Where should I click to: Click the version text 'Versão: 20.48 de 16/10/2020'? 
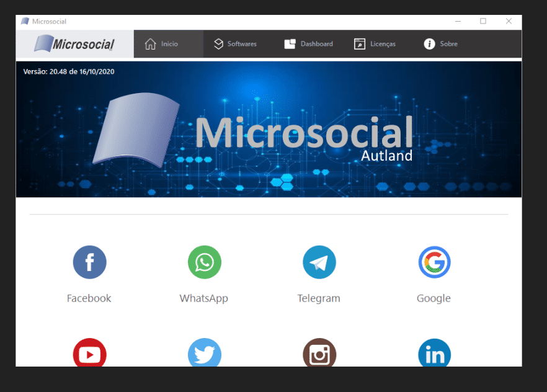[x=69, y=71]
